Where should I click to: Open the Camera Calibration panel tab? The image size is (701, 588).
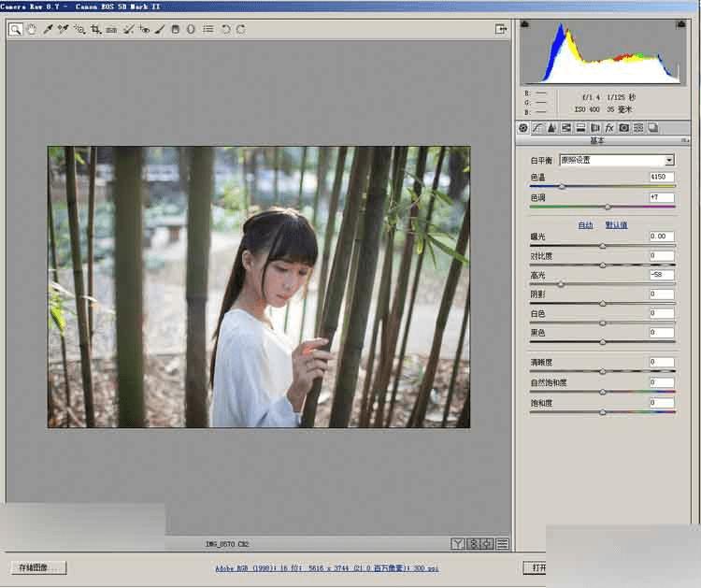pyautogui.click(x=623, y=127)
